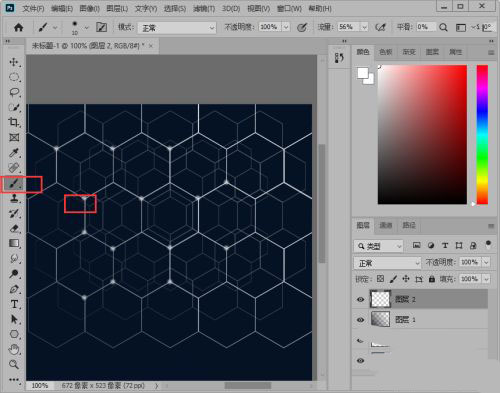Click the smoothing 0% input field
Image resolution: width=500 pixels, height=393 pixels.
[x=426, y=27]
